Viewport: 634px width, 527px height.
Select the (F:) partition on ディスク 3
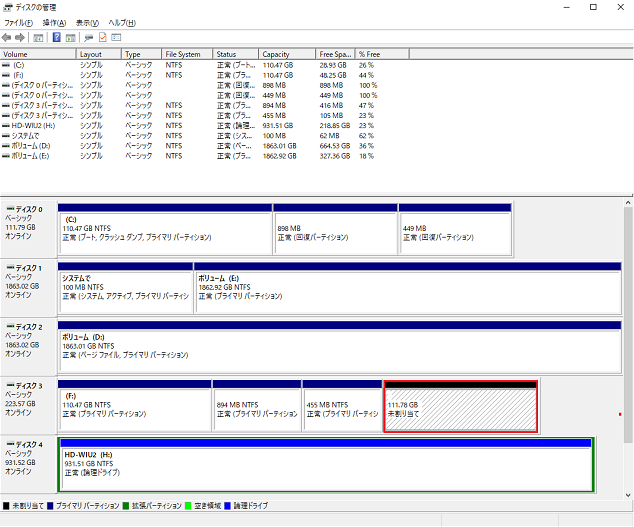click(x=135, y=405)
